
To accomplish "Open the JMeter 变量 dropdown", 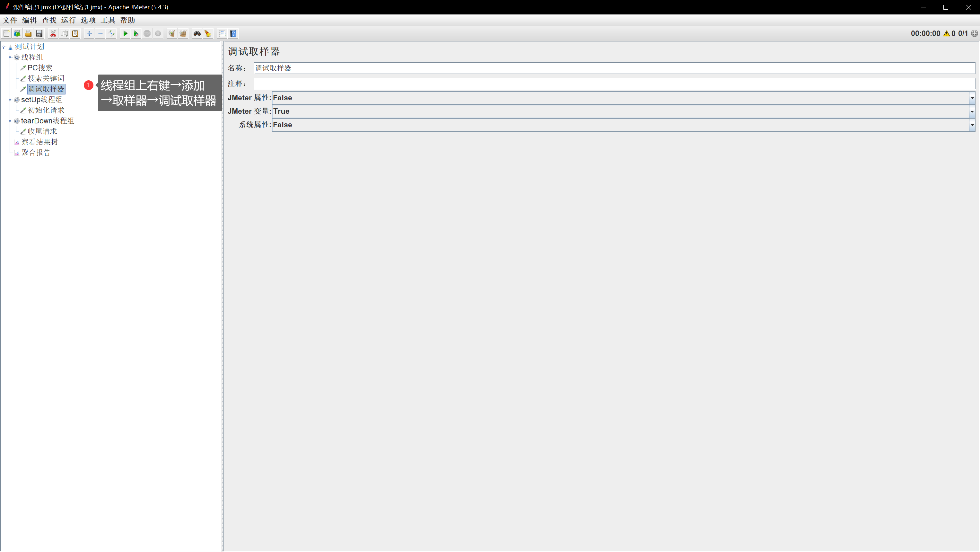I will pos(972,111).
